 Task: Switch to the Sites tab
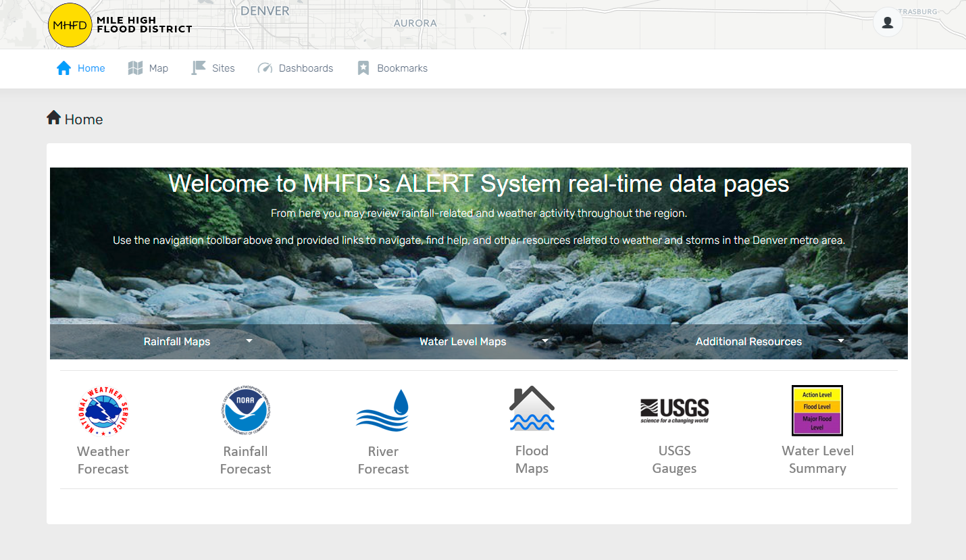(213, 68)
